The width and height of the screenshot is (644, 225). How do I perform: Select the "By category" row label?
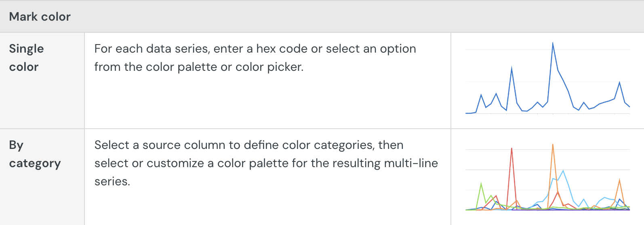tap(35, 154)
